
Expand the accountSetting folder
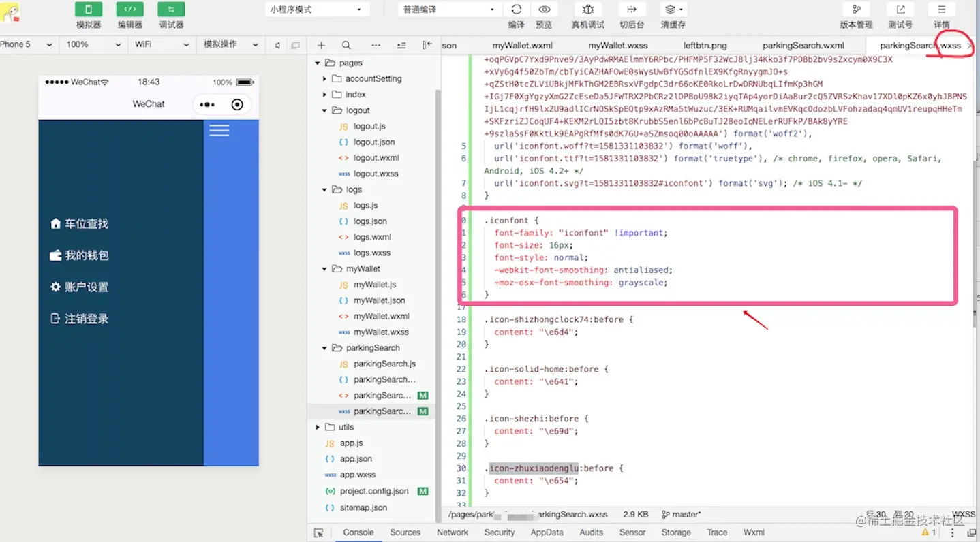pyautogui.click(x=325, y=78)
